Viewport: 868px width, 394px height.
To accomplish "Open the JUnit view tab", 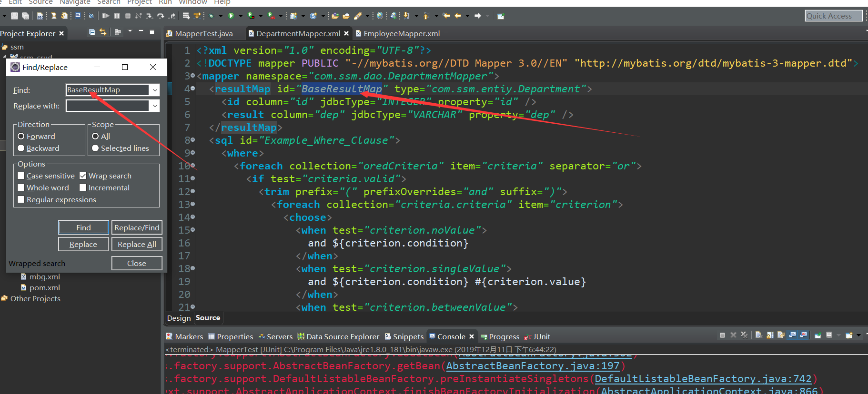I will (x=537, y=336).
